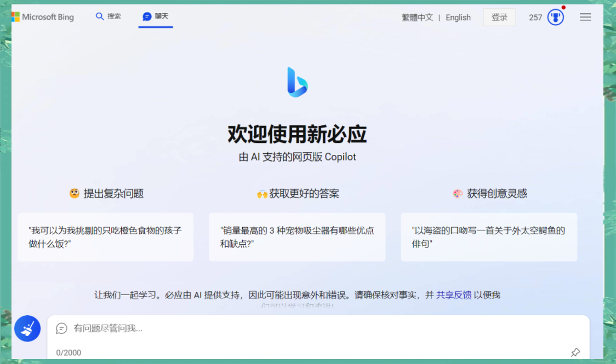The height and width of the screenshot is (364, 616).
Task: Click the new topic broom button
Action: [27, 328]
